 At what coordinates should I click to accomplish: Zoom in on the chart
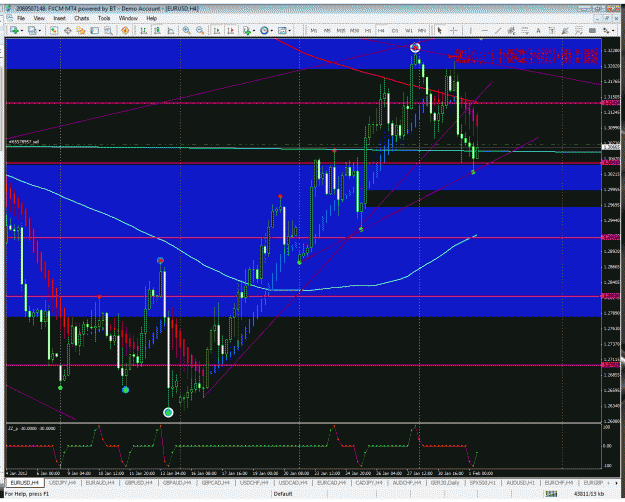186,30
